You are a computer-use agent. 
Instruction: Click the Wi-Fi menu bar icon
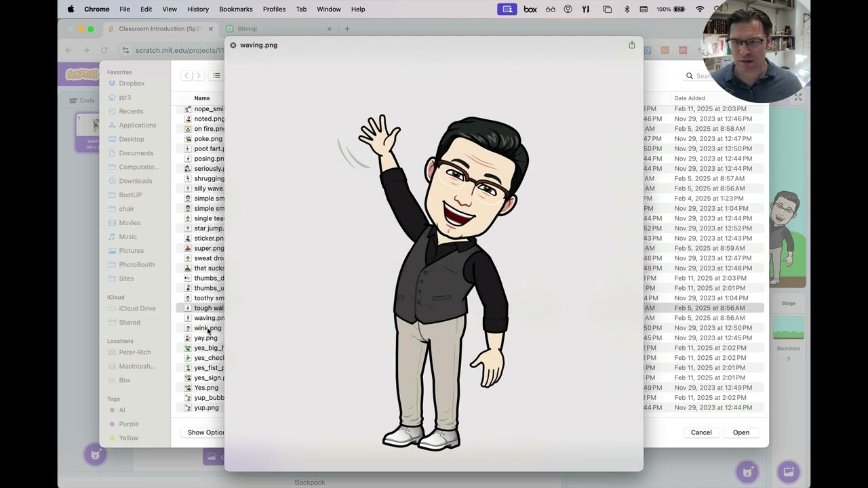tap(700, 9)
